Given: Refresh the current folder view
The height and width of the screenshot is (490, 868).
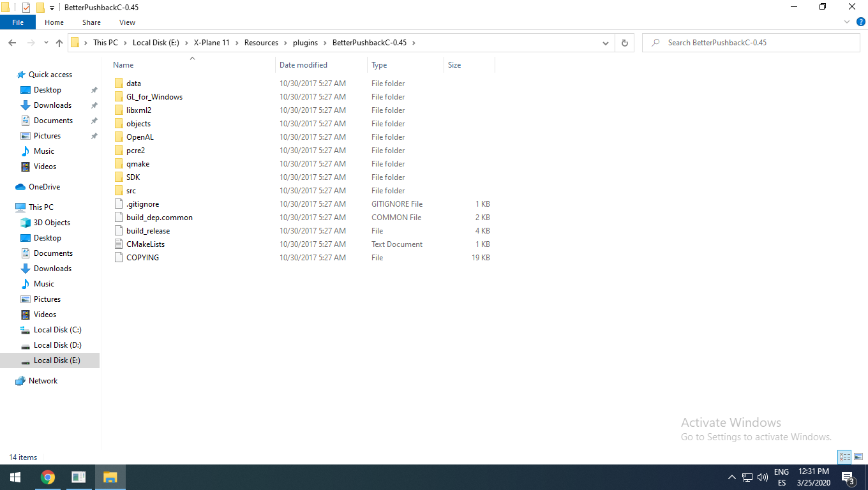Looking at the screenshot, I should [625, 43].
